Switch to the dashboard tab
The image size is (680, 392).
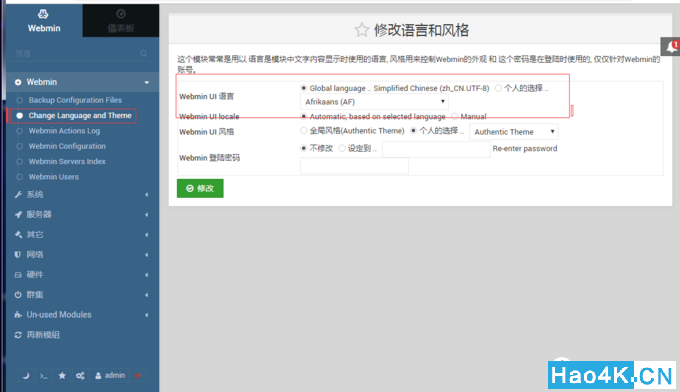pyautogui.click(x=121, y=21)
